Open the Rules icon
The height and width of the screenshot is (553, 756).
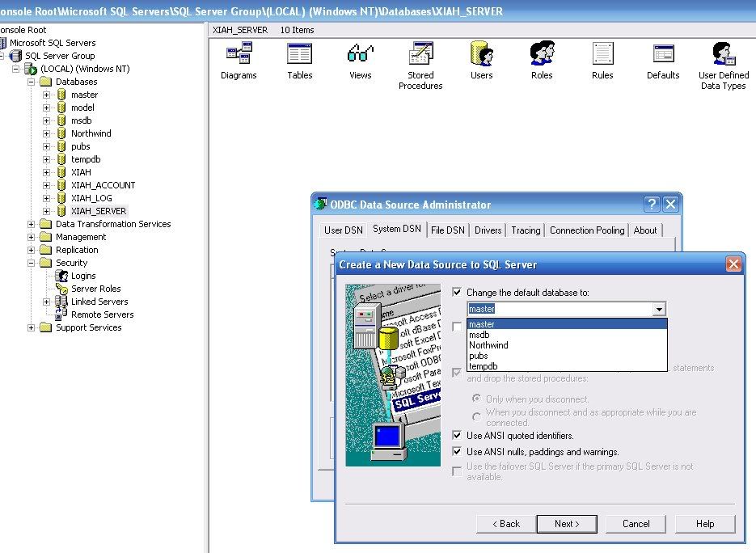coord(602,55)
